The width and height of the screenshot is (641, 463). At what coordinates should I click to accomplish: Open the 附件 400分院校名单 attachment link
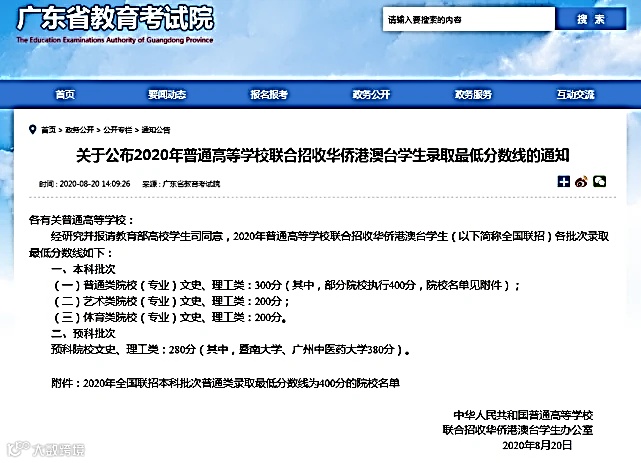225,383
